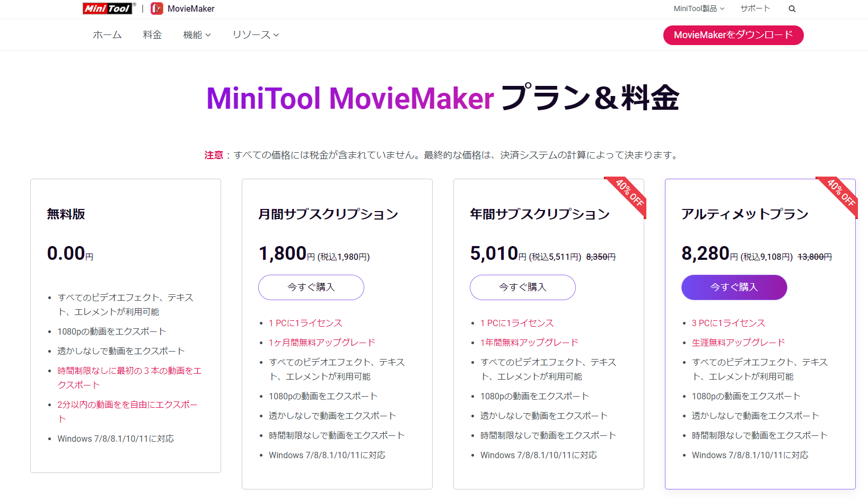
Task: Select the 年間サブスクリプション title
Action: tap(540, 214)
